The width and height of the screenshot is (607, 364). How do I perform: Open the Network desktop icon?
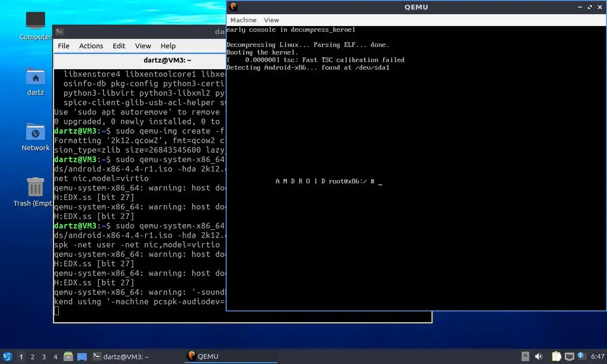(x=36, y=137)
